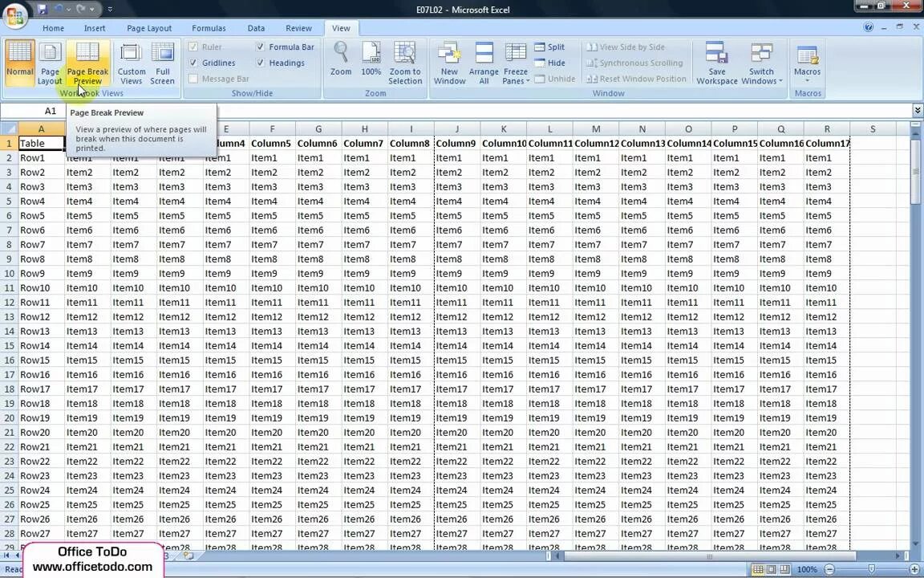Open the Formulas tab

point(209,28)
